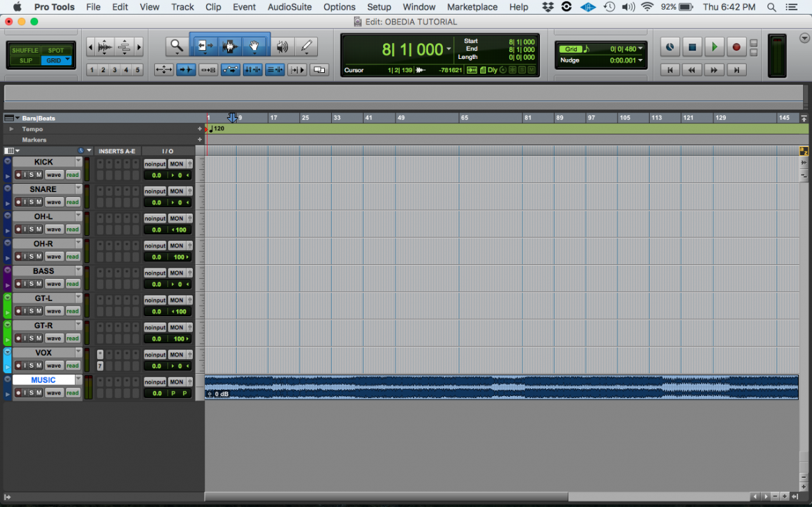Image resolution: width=812 pixels, height=507 pixels.
Task: Select the Zoomer magnifier tool
Action: tap(176, 46)
